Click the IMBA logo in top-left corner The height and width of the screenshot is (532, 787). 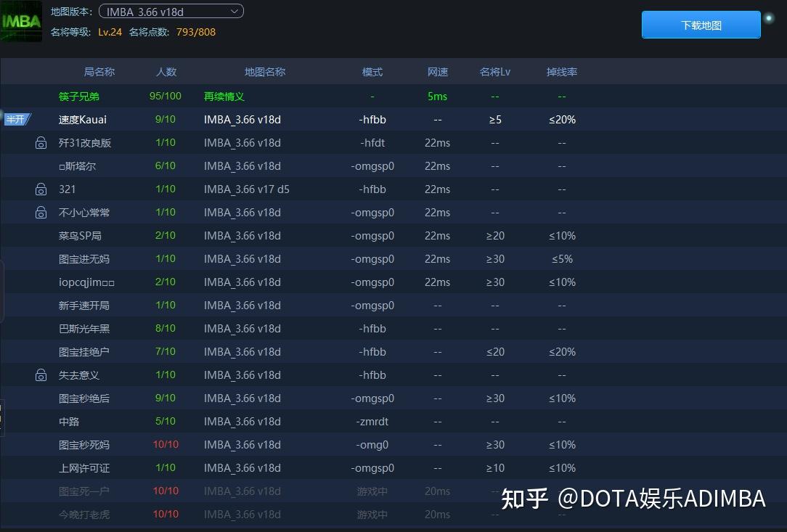[x=21, y=20]
